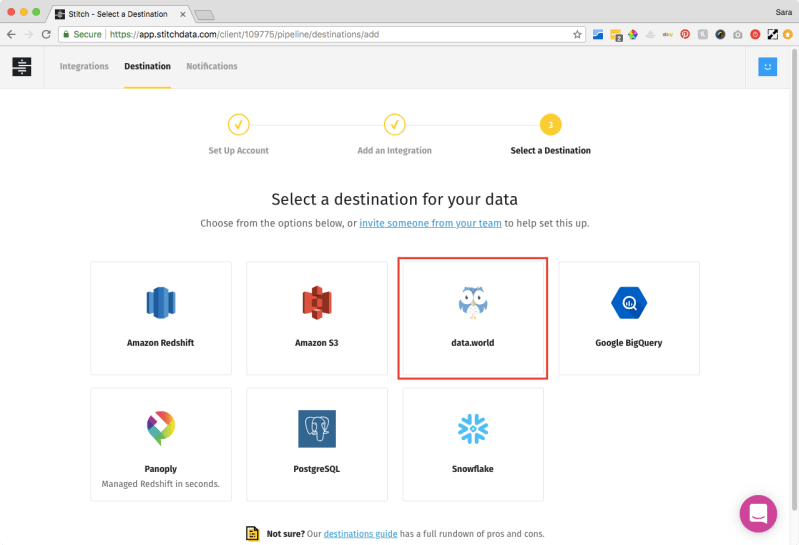
Task: Click the Add an Integration step label
Action: (394, 151)
